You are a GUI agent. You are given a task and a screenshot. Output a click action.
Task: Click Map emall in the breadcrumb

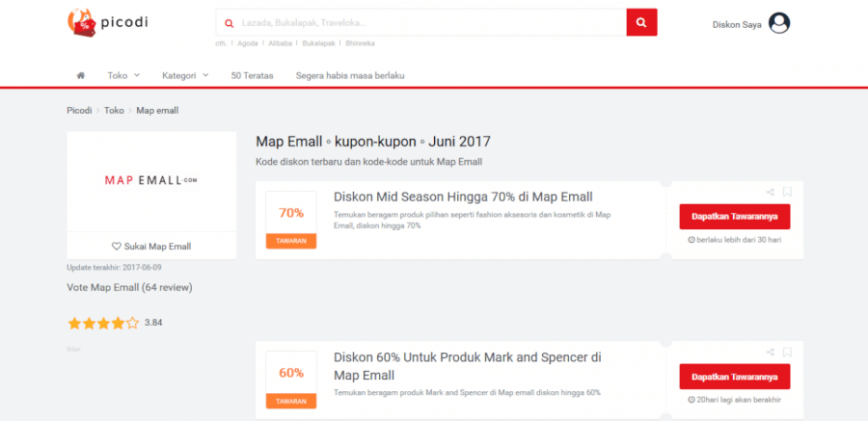click(x=157, y=111)
